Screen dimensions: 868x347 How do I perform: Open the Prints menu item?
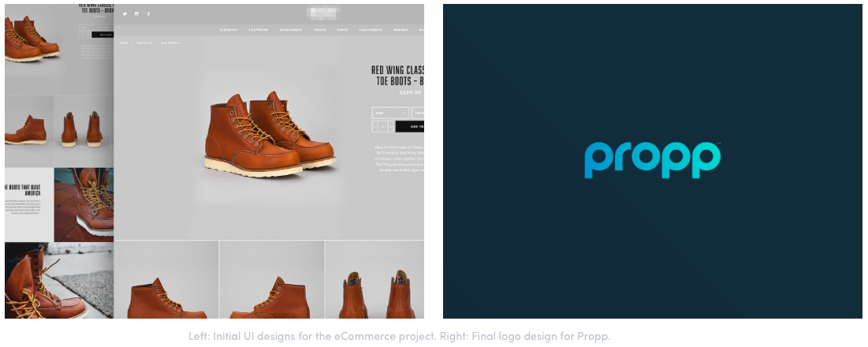(x=319, y=30)
